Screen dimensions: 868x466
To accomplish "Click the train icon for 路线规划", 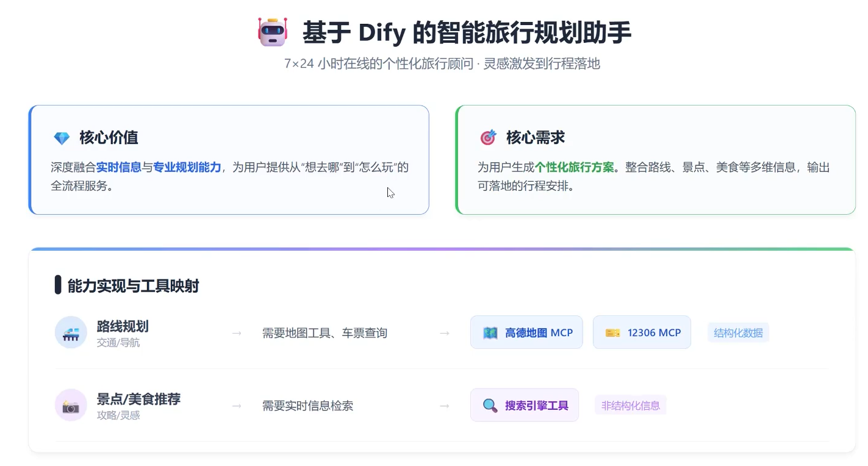I will click(71, 332).
